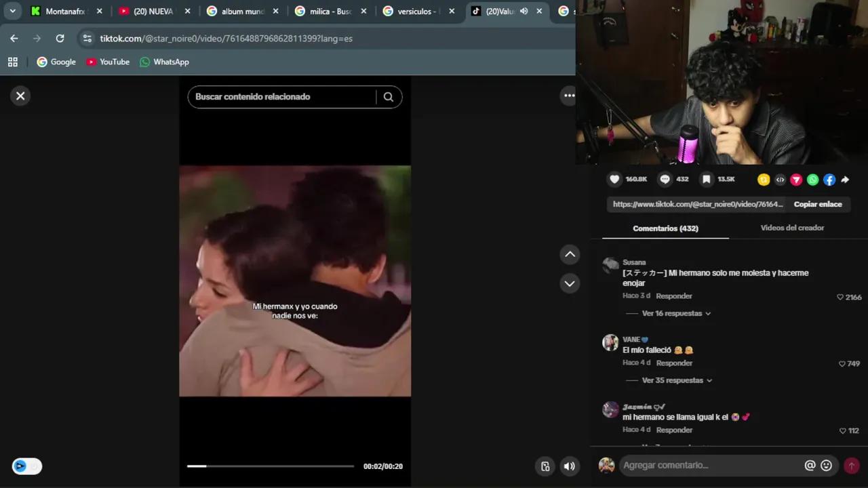This screenshot has height=488, width=868.
Task: Like Susana's comment
Action: (840, 297)
